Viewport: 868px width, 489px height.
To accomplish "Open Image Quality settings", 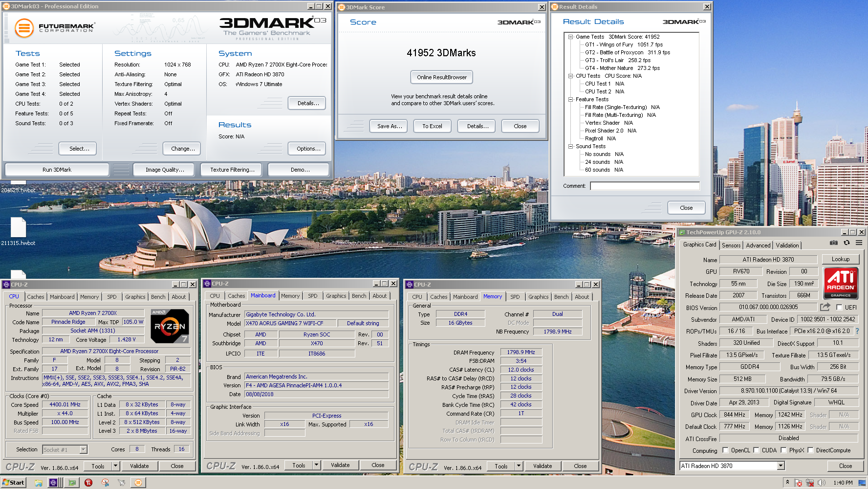I will click(x=165, y=170).
